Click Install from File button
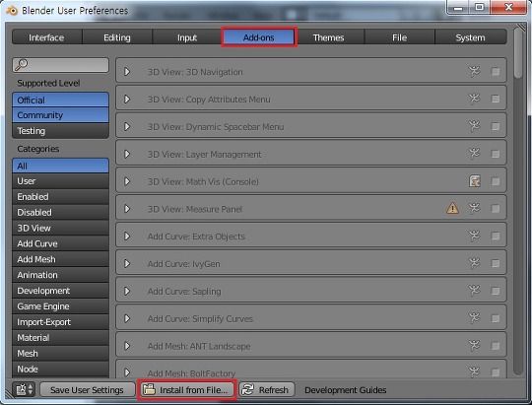The width and height of the screenshot is (532, 405). pyautogui.click(x=187, y=389)
